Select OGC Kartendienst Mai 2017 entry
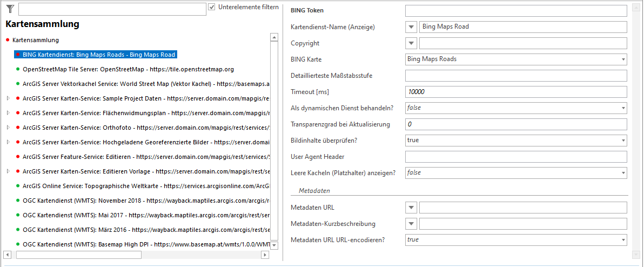Viewport: 644px width, 267px height. pos(146,215)
